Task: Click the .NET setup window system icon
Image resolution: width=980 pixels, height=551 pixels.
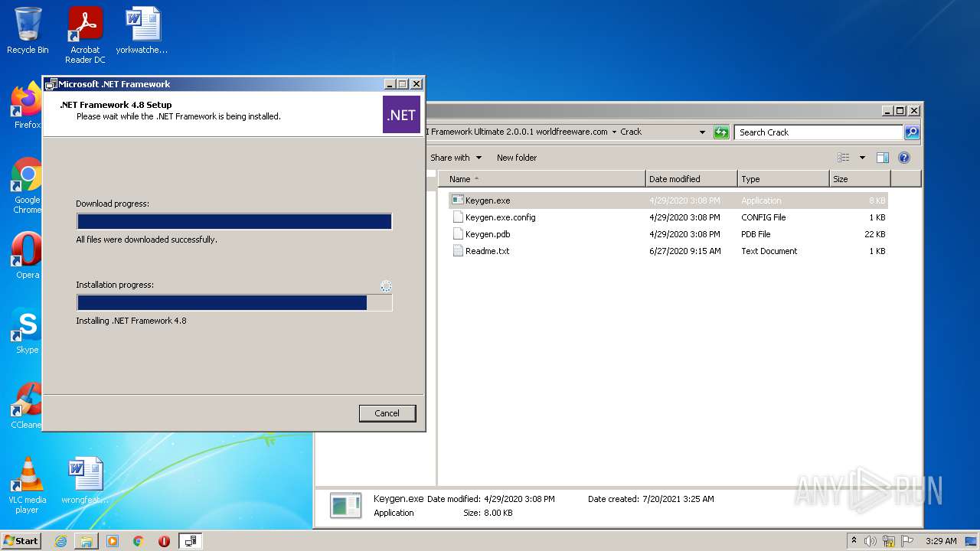Action: (x=51, y=84)
